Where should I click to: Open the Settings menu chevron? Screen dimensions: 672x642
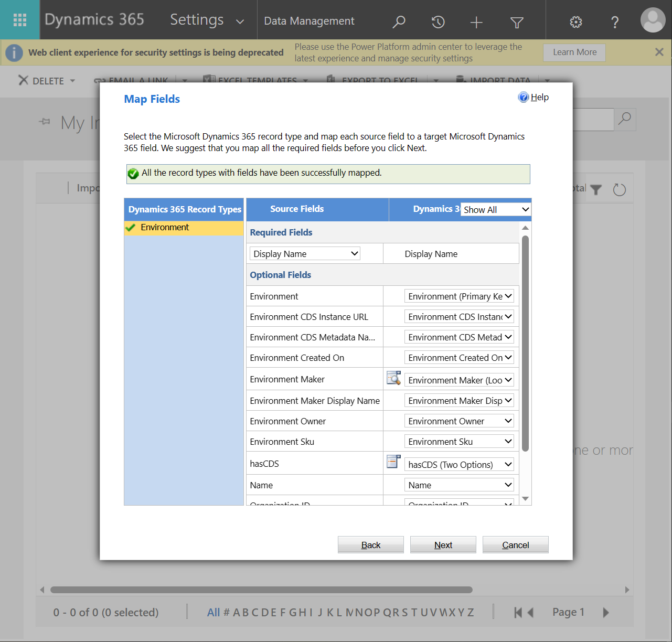[240, 22]
